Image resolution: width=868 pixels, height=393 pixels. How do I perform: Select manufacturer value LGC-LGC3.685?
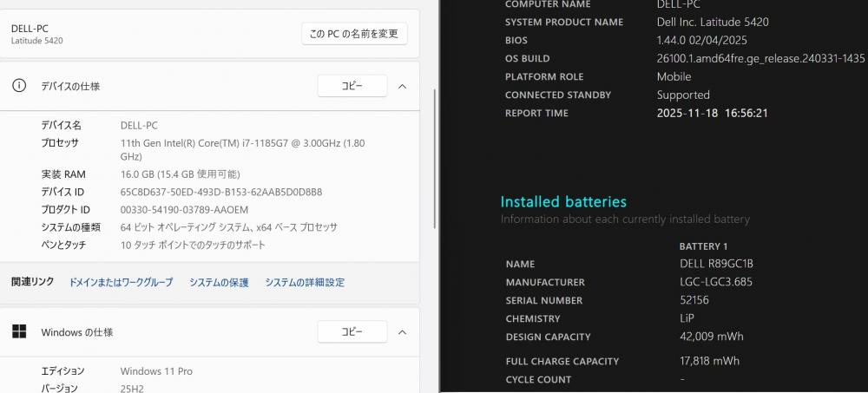point(716,282)
